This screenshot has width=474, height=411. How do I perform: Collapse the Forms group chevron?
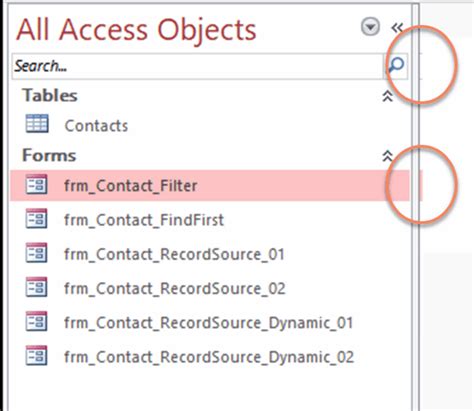tap(387, 156)
